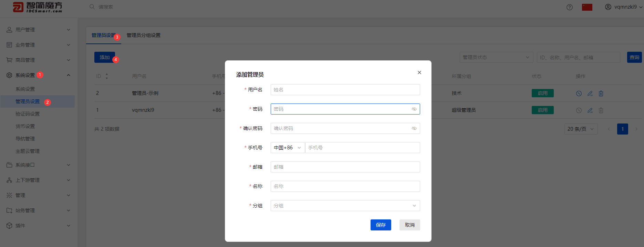
Task: Click edit pencil icon for vqmnzki9 row
Action: [590, 110]
